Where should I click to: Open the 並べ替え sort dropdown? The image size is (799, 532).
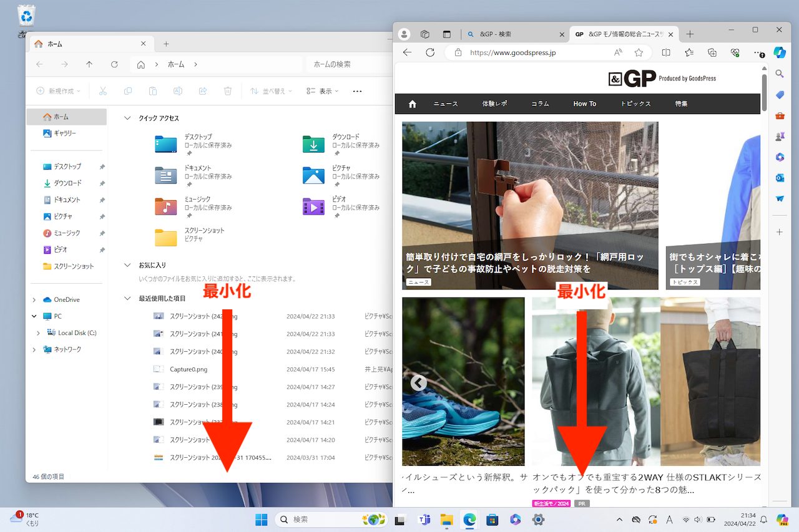pyautogui.click(x=272, y=91)
